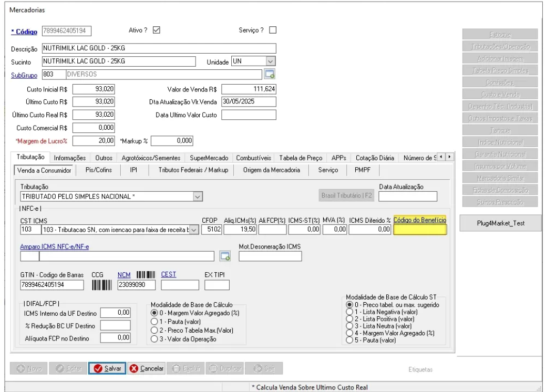The width and height of the screenshot is (546, 392).
Task: Click the CFOP field
Action: [x=211, y=230]
